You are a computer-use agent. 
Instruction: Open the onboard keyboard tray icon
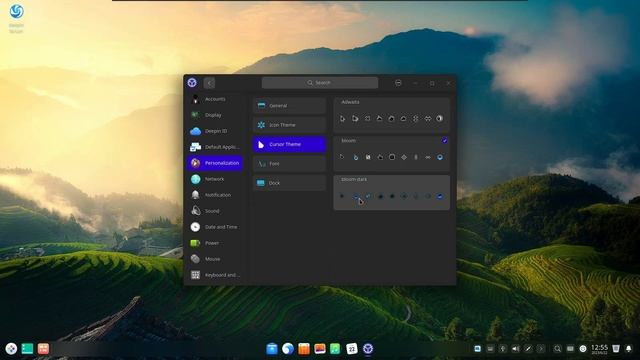[x=570, y=349]
